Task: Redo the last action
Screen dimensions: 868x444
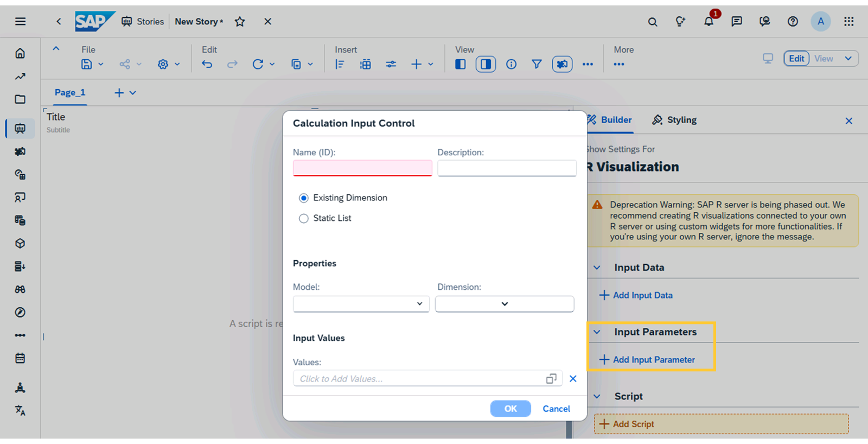Action: click(x=232, y=64)
